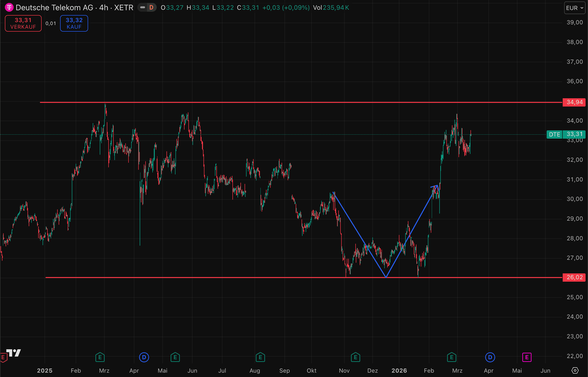588x377 pixels.
Task: Select the 26,02 red price label
Action: (x=574, y=277)
